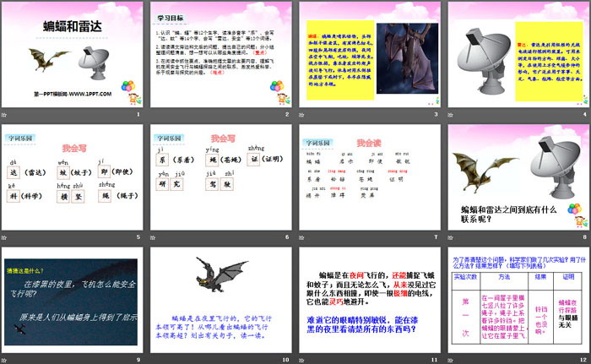591x364 pixels.
Task: Select slide 12 with experiment table
Action: tap(518, 301)
